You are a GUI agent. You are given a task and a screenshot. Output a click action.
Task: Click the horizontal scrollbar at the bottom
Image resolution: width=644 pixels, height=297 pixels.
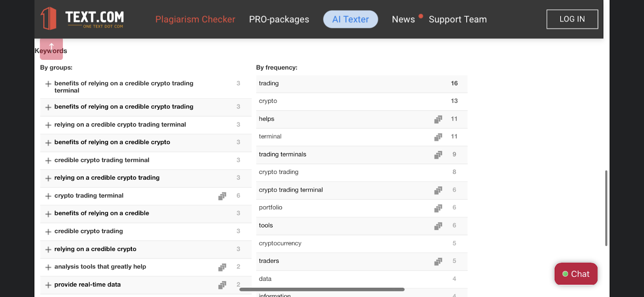point(322,289)
